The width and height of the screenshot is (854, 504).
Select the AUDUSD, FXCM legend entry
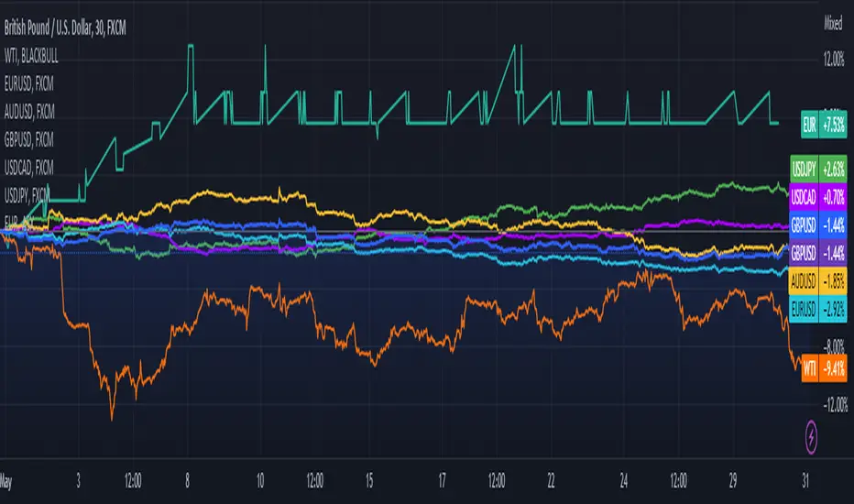29,112
